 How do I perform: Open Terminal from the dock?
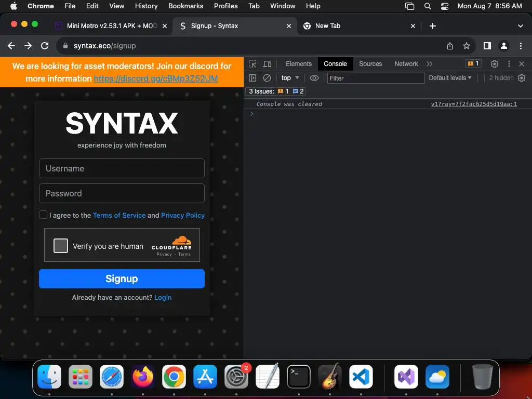click(299, 377)
